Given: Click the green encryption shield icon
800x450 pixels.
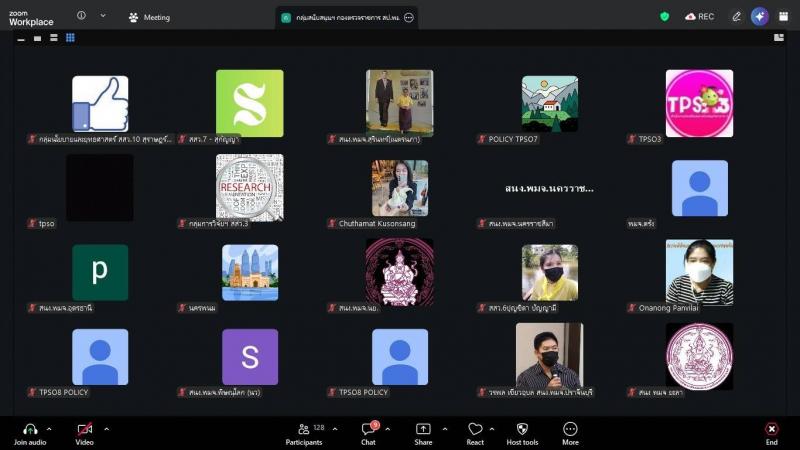Looking at the screenshot, I should pyautogui.click(x=664, y=16).
